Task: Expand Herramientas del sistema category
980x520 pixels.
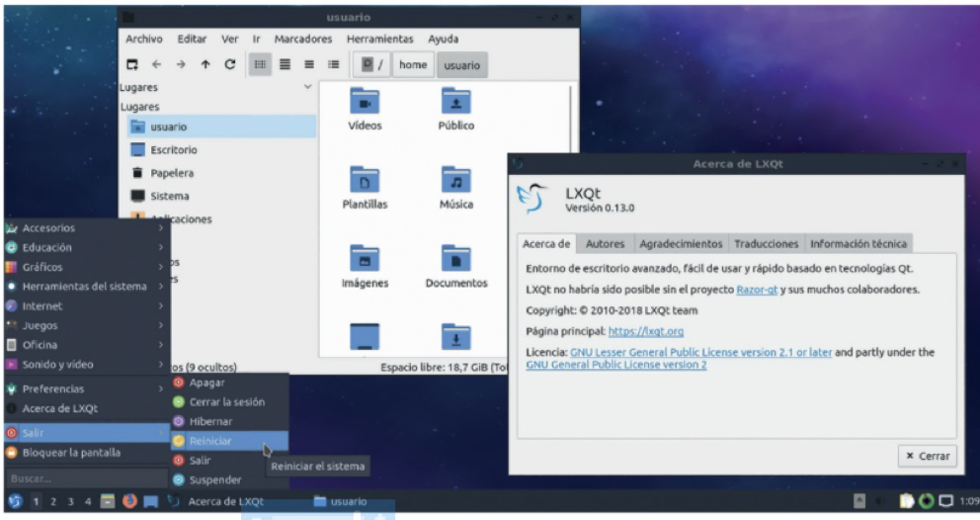Action: click(x=86, y=286)
